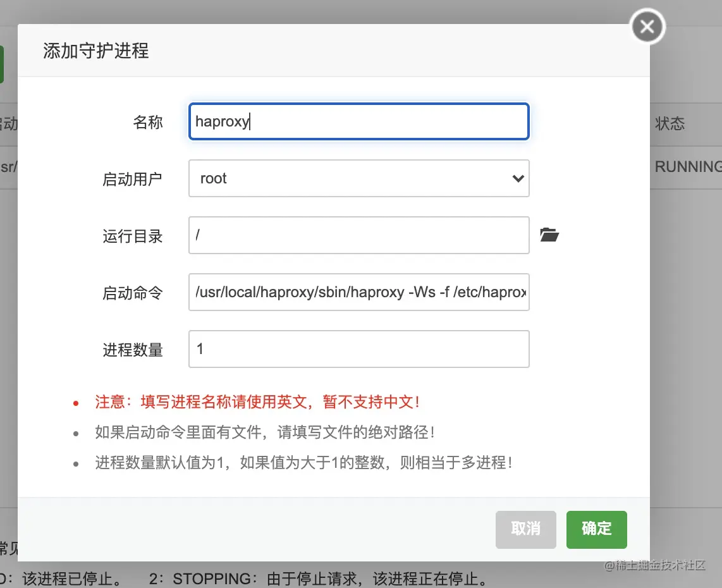722x588 pixels.
Task: Click the 添加守护进程 dialog title
Action: coord(95,51)
